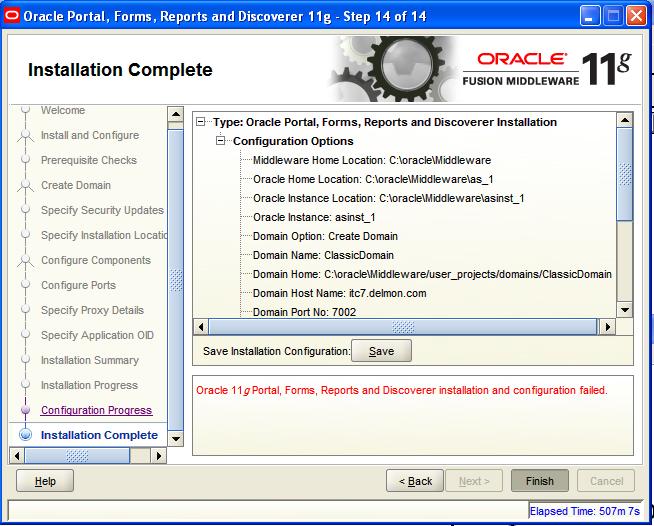
Task: Click the Finish button
Action: pyautogui.click(x=539, y=481)
